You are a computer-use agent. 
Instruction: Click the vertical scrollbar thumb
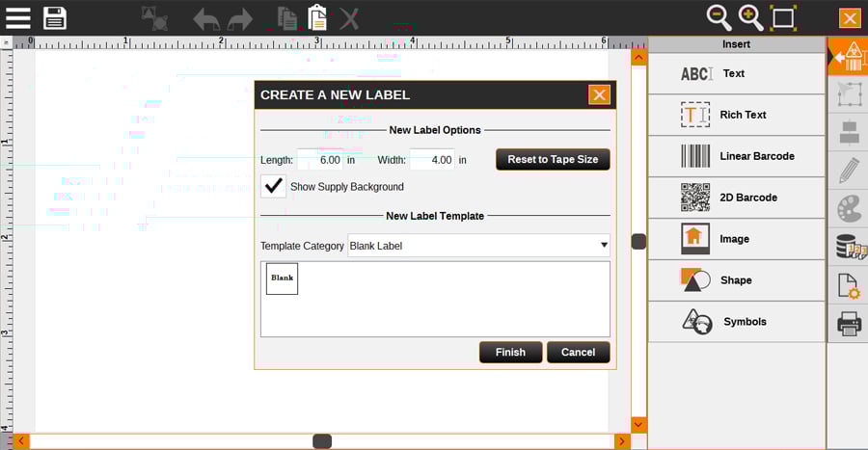point(638,242)
